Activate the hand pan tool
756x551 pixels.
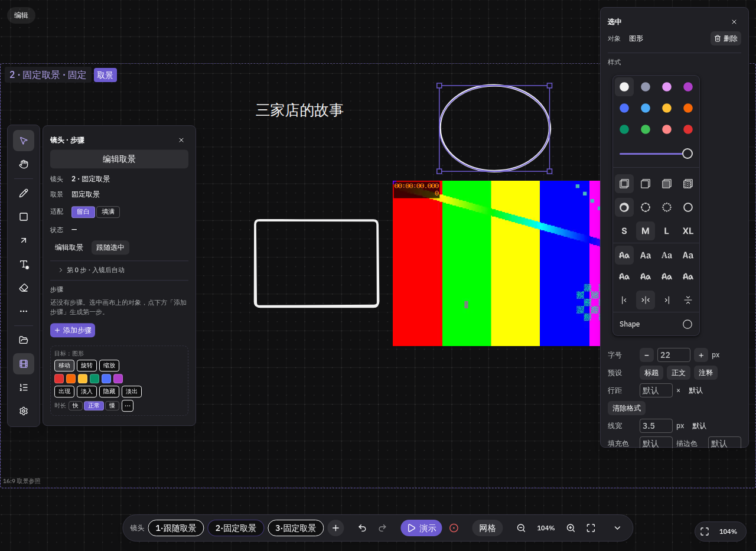click(24, 164)
